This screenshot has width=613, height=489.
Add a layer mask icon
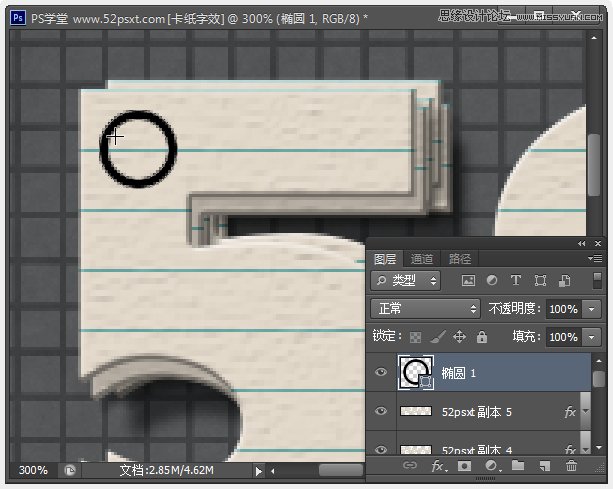pyautogui.click(x=464, y=466)
